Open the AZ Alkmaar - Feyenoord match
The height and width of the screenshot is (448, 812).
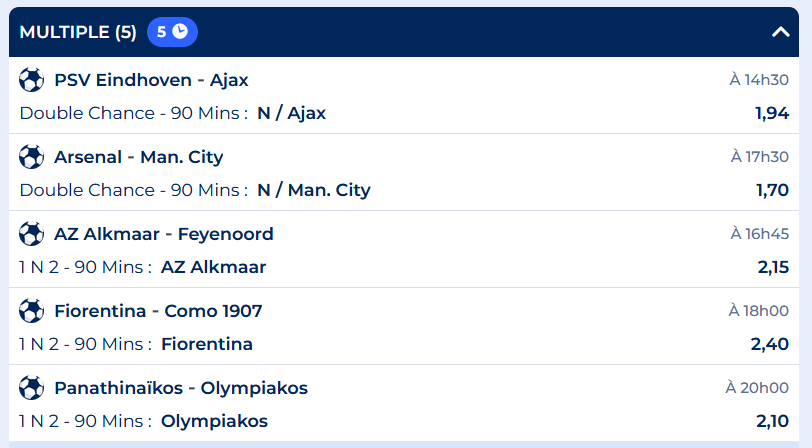163,234
